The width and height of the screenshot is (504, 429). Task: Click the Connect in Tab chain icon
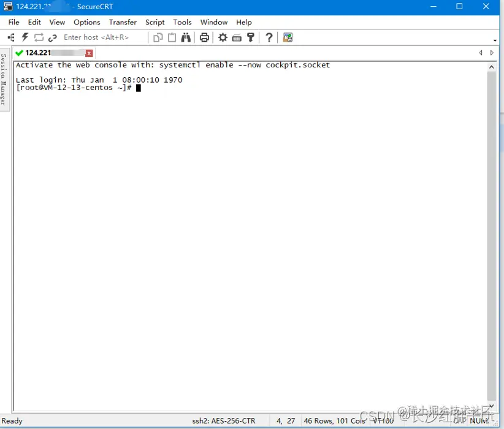52,38
